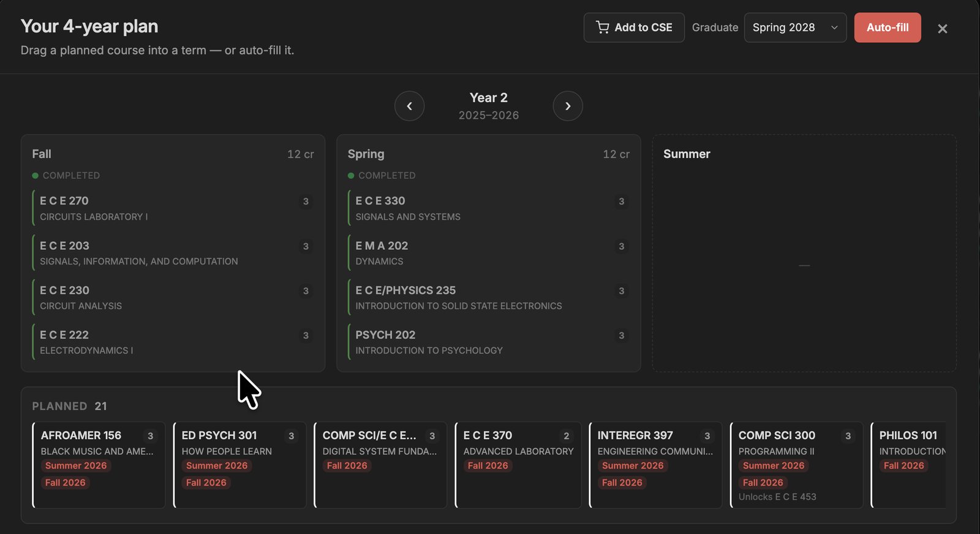980x534 pixels.
Task: Click the E C E 222 Electrodynamics card
Action: (173, 342)
